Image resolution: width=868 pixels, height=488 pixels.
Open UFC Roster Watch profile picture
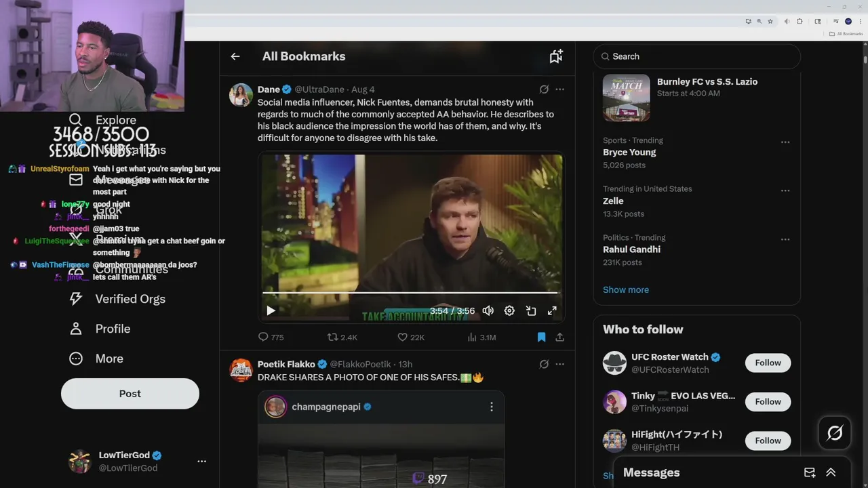point(614,363)
